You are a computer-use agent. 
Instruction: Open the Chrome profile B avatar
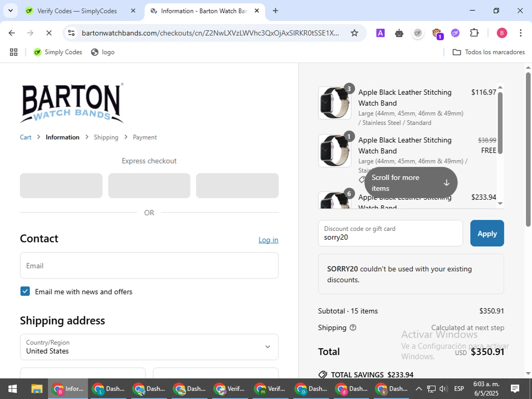pos(501,33)
